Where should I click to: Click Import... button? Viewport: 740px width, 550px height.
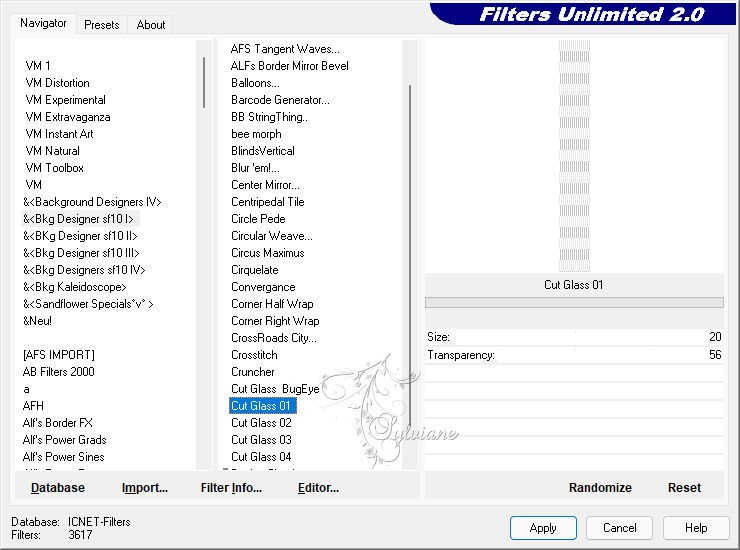point(144,488)
